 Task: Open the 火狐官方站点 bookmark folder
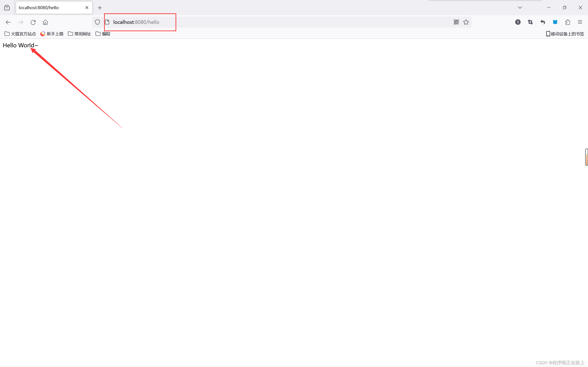tap(20, 34)
